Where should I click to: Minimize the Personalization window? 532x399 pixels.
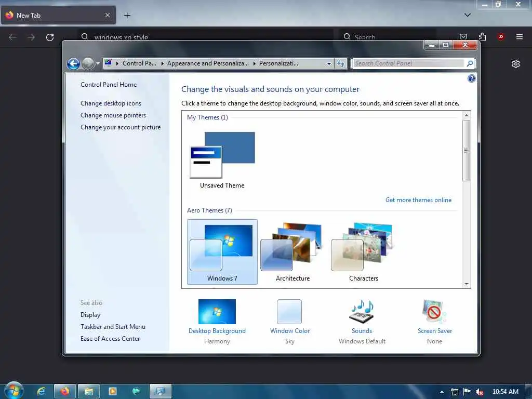tap(432, 45)
